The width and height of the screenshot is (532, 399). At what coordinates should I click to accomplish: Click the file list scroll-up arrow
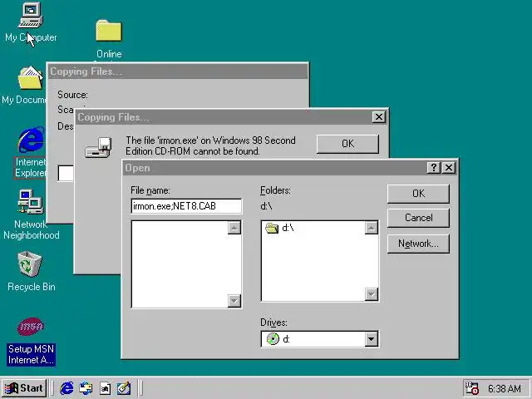coord(234,228)
